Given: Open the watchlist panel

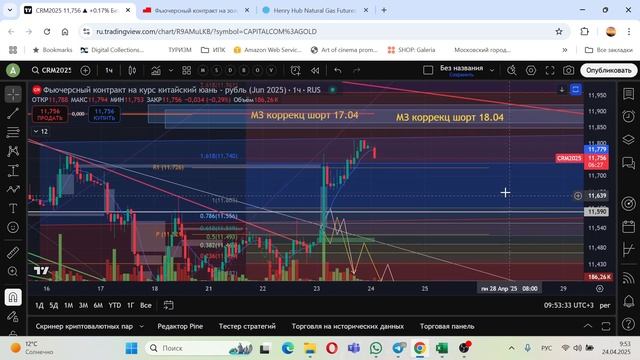Looking at the screenshot, I should pyautogui.click(x=629, y=94).
